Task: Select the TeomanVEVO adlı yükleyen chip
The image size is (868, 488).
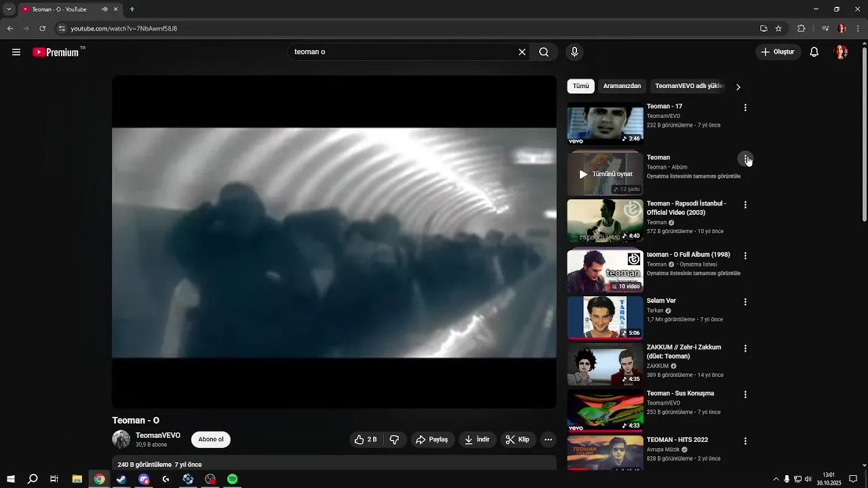Action: pos(689,86)
